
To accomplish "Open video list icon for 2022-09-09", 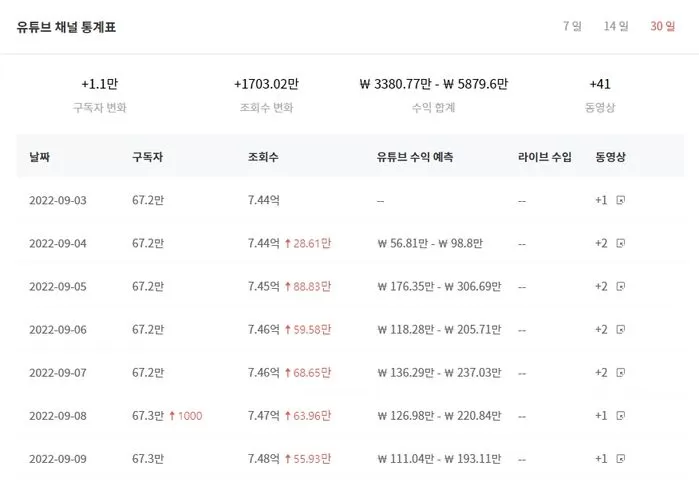I will coord(621,458).
